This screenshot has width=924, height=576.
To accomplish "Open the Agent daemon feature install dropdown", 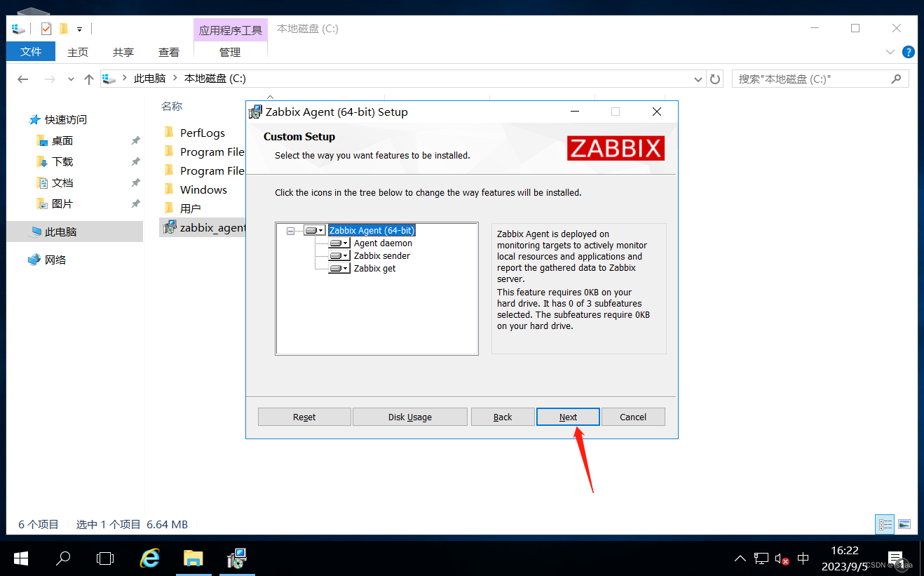I will coord(339,243).
